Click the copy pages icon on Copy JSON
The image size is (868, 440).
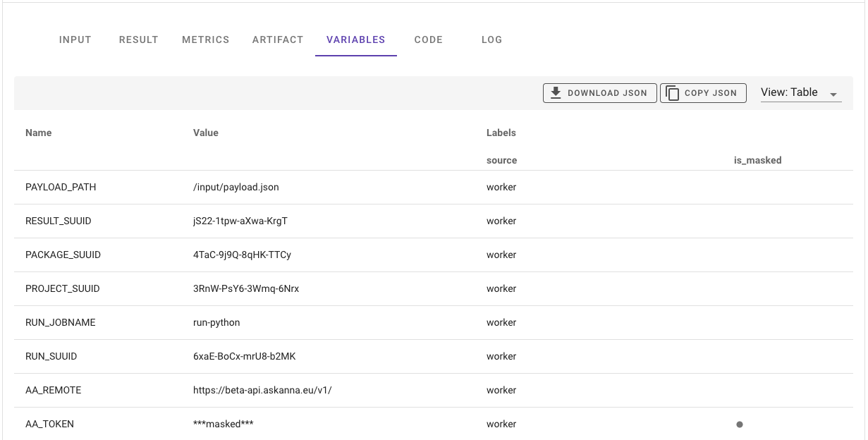(673, 92)
